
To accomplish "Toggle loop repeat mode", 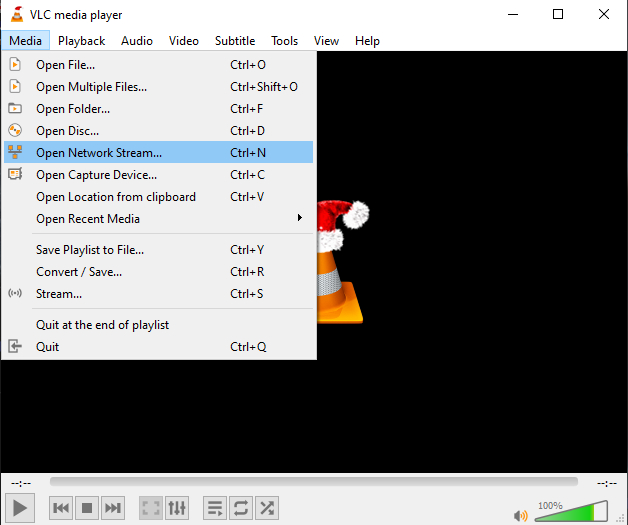I will click(x=240, y=508).
